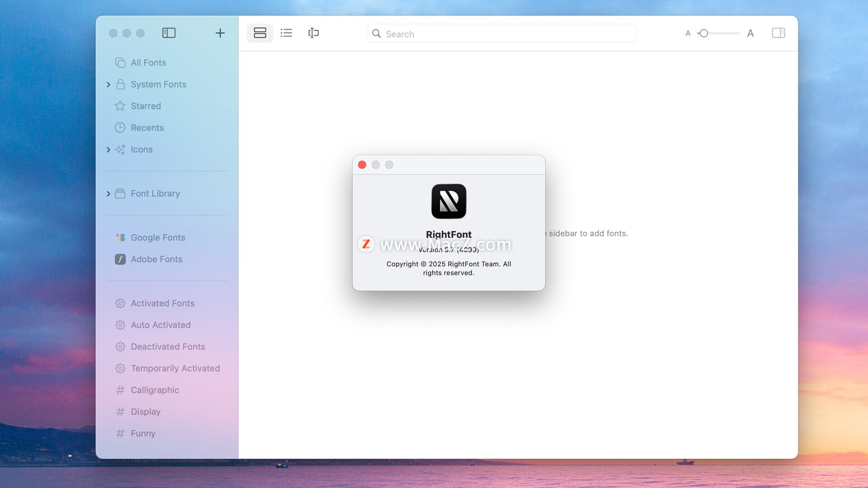This screenshot has height=488, width=868.
Task: Switch to card grid view
Action: pyautogui.click(x=260, y=33)
